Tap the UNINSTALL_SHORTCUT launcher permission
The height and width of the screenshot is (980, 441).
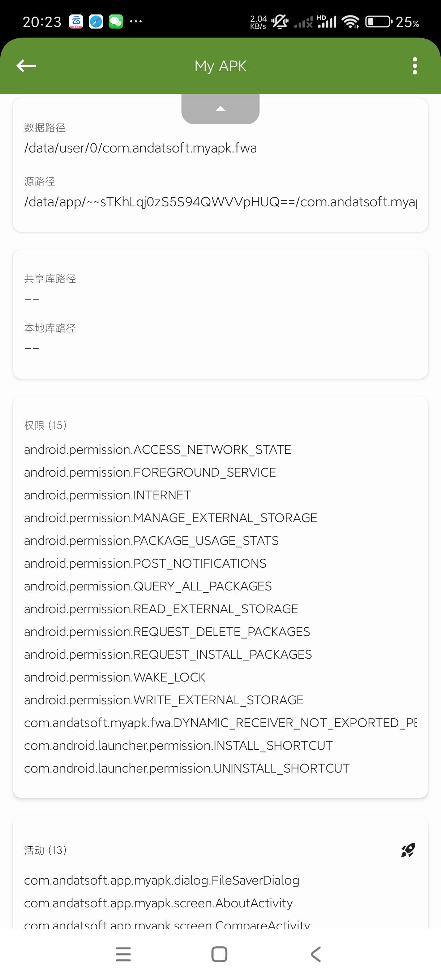(x=187, y=768)
